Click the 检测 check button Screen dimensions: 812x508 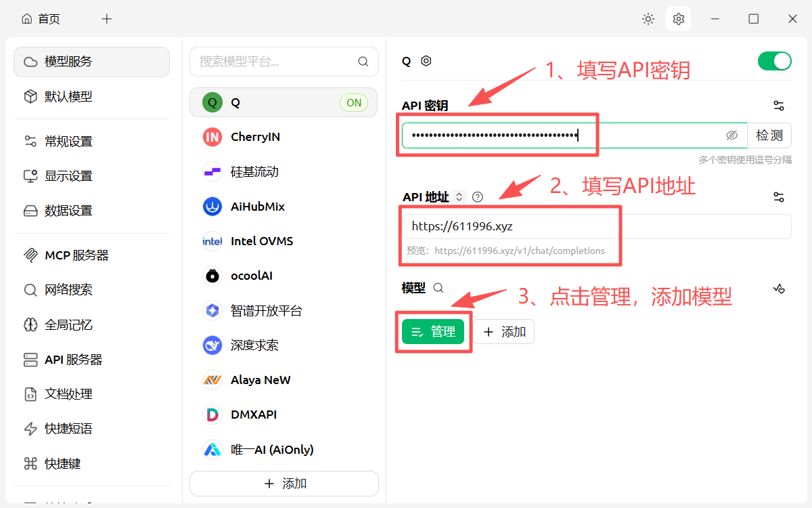(769, 135)
